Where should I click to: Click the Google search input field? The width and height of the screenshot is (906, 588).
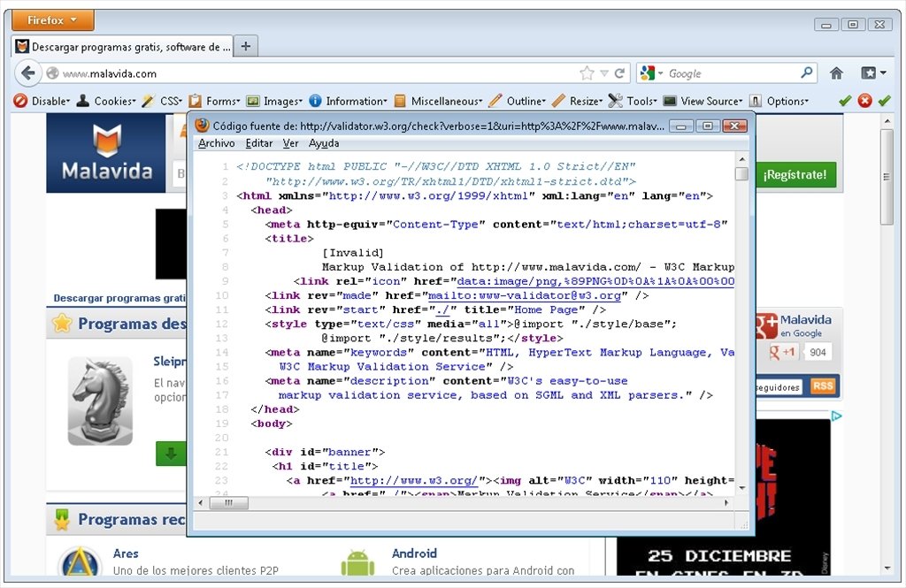click(731, 73)
